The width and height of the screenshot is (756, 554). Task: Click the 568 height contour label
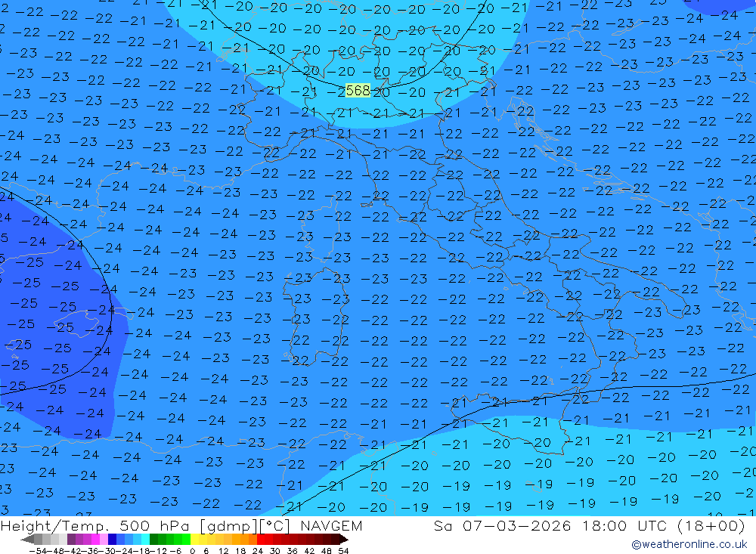click(x=358, y=90)
